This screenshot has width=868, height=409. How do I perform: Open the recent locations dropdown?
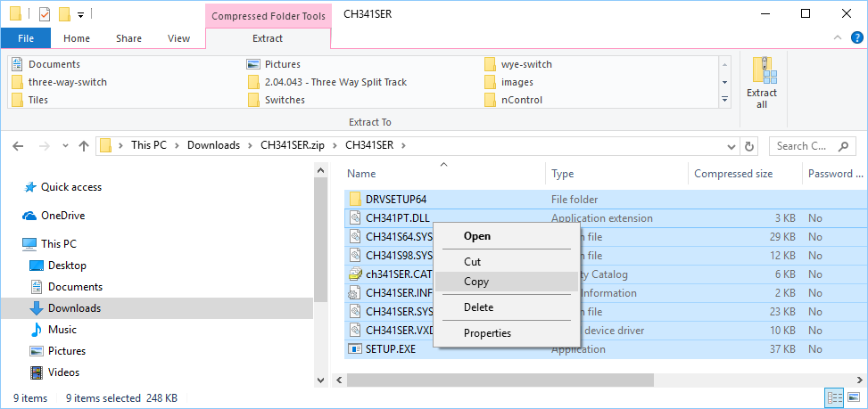pyautogui.click(x=65, y=146)
